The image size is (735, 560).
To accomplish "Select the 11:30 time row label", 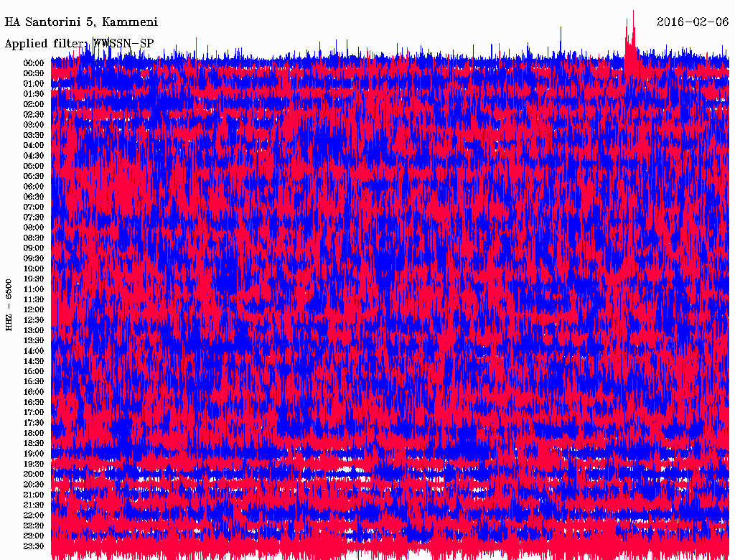I will pyautogui.click(x=33, y=299).
